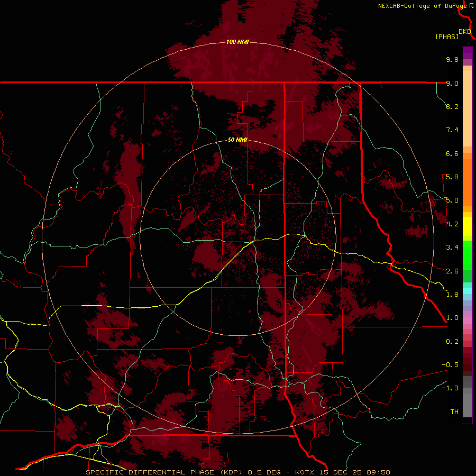Click the bright green segment of the color bar
This screenshot has width=476, height=476.
[x=467, y=255]
